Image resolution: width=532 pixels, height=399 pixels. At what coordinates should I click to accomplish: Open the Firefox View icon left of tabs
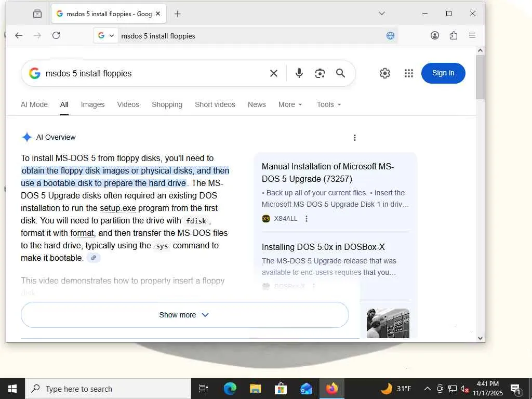(37, 14)
